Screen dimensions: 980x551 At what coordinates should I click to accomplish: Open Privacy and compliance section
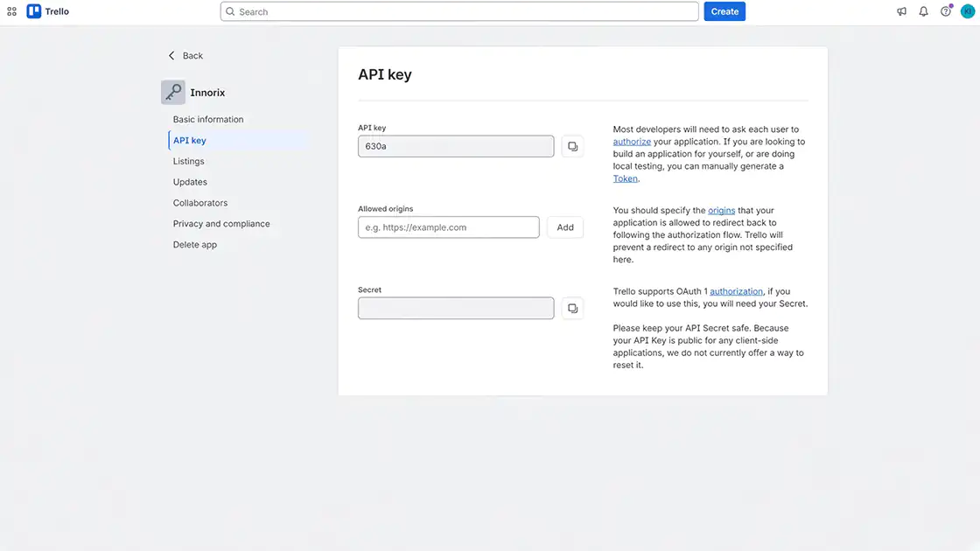click(221, 224)
